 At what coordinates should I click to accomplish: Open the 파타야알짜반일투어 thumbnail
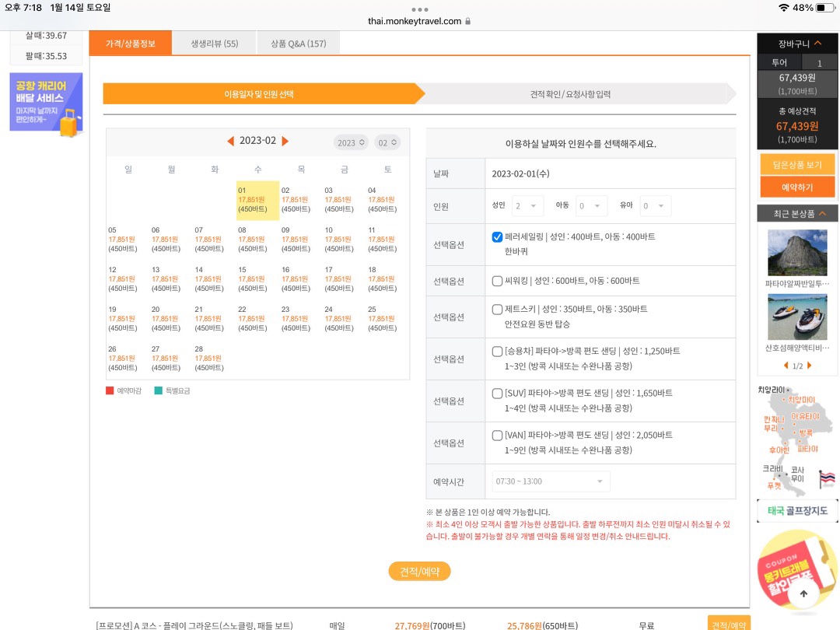(x=797, y=253)
